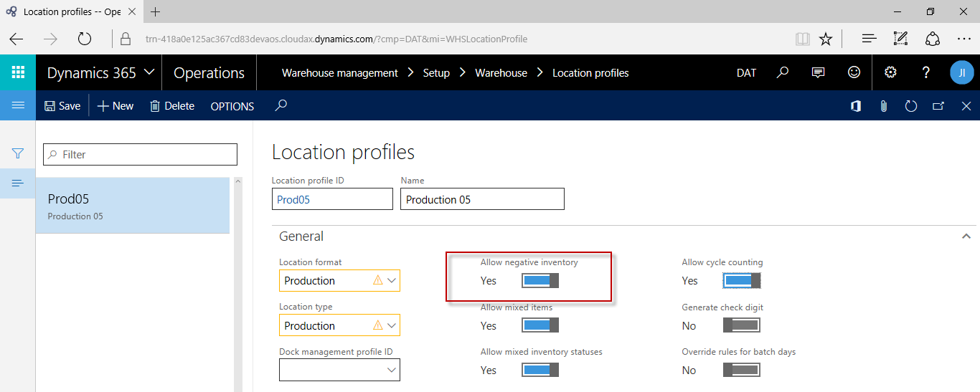Image resolution: width=980 pixels, height=392 pixels.
Task: Show filters funnel icon in sidebar
Action: (18, 153)
